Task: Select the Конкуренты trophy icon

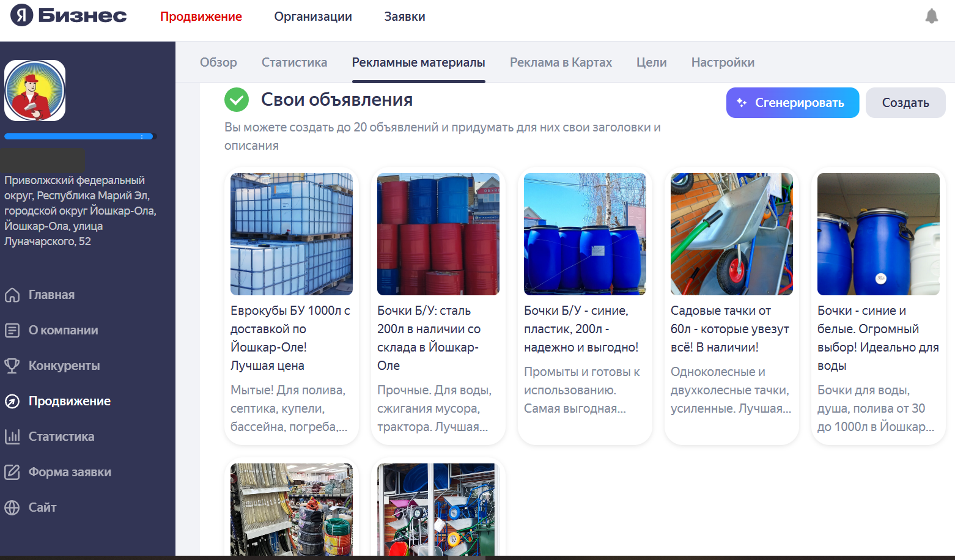Action: tap(12, 366)
